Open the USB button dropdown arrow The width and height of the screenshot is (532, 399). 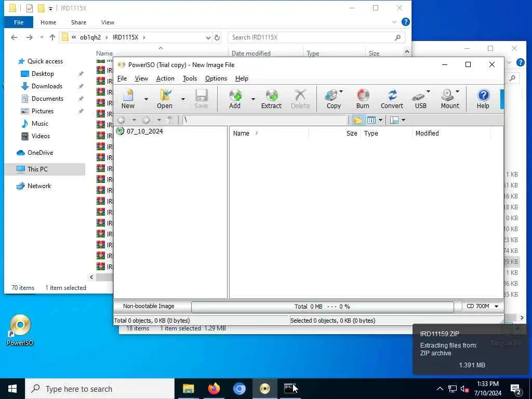click(x=428, y=91)
